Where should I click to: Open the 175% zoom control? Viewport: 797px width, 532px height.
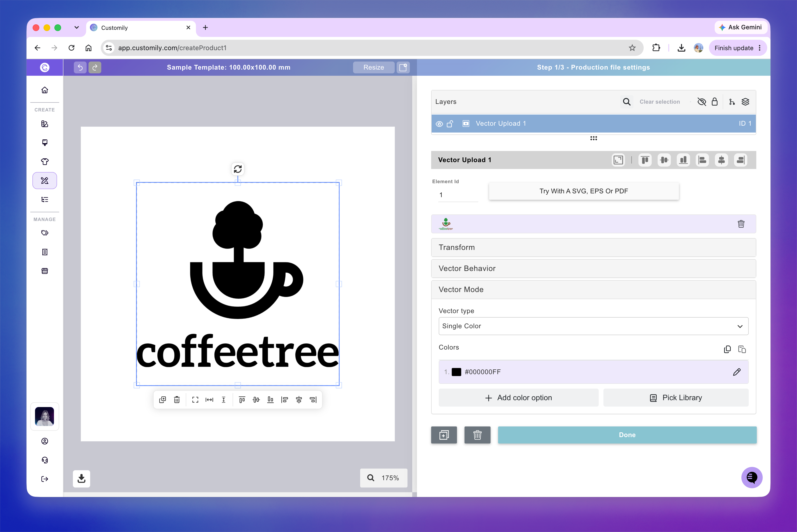tap(384, 478)
